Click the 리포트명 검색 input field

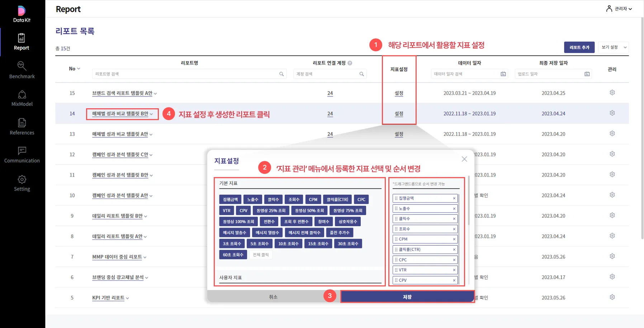[189, 74]
